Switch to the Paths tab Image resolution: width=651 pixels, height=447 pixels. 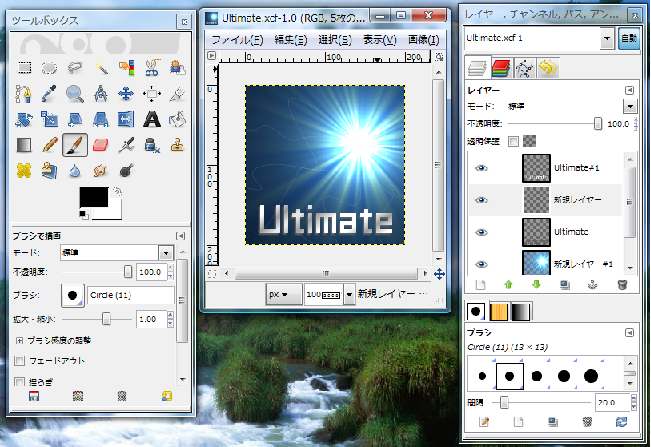524,68
